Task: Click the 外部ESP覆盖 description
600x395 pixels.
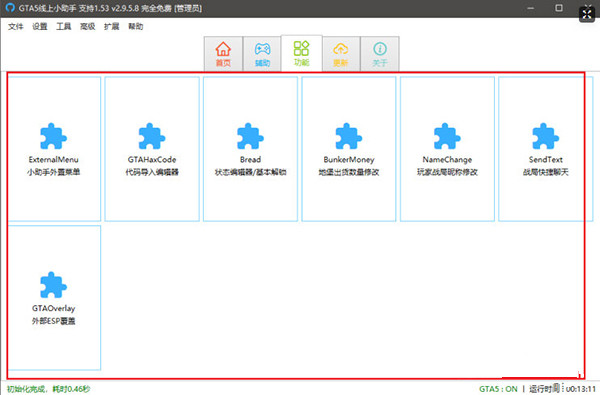Action: click(x=54, y=321)
